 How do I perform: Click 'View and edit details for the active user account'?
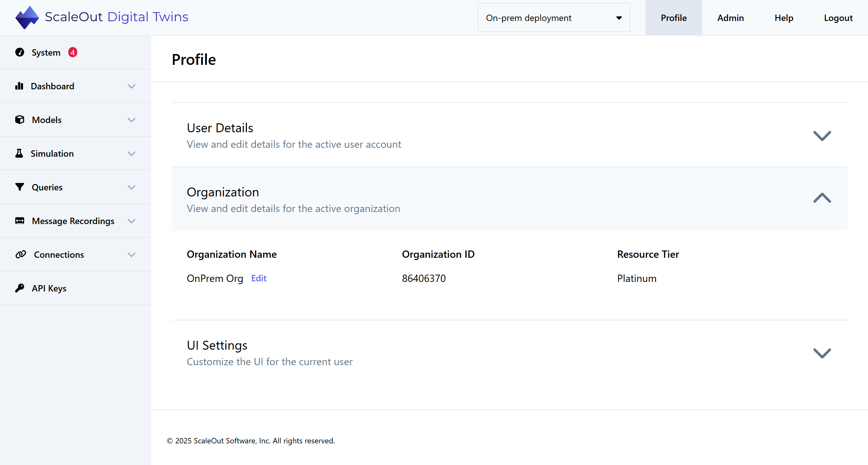294,145
